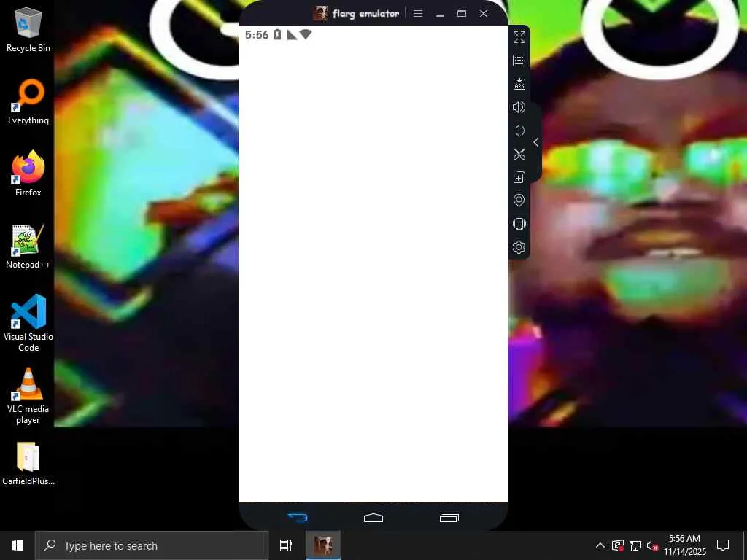Image resolution: width=747 pixels, height=560 pixels.
Task: Select the Visual Studio Code shortcut
Action: (x=28, y=323)
